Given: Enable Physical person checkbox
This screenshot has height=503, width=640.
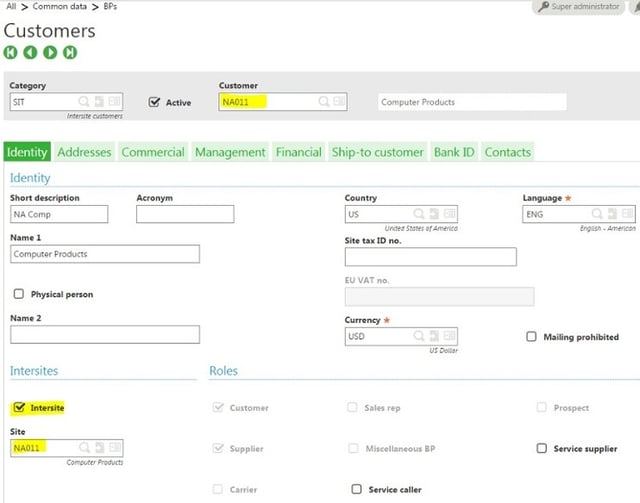Looking at the screenshot, I should (x=19, y=295).
